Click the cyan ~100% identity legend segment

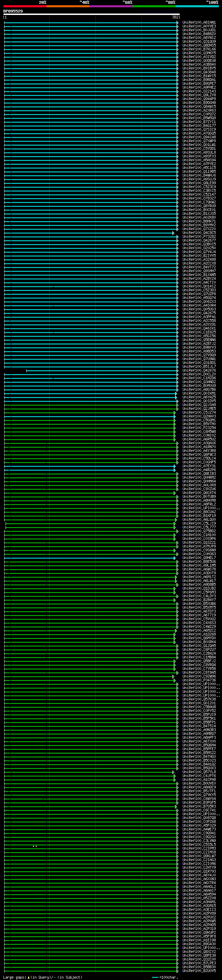pos(197,6)
